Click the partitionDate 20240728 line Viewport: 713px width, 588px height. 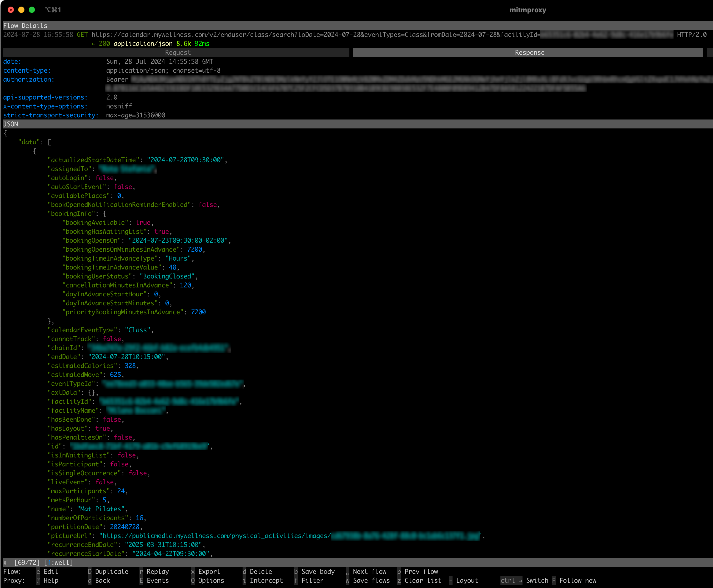pyautogui.click(x=95, y=527)
